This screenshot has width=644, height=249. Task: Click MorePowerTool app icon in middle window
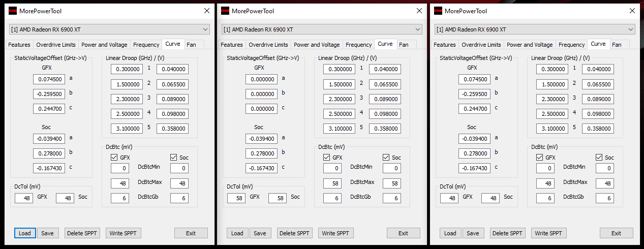(225, 11)
